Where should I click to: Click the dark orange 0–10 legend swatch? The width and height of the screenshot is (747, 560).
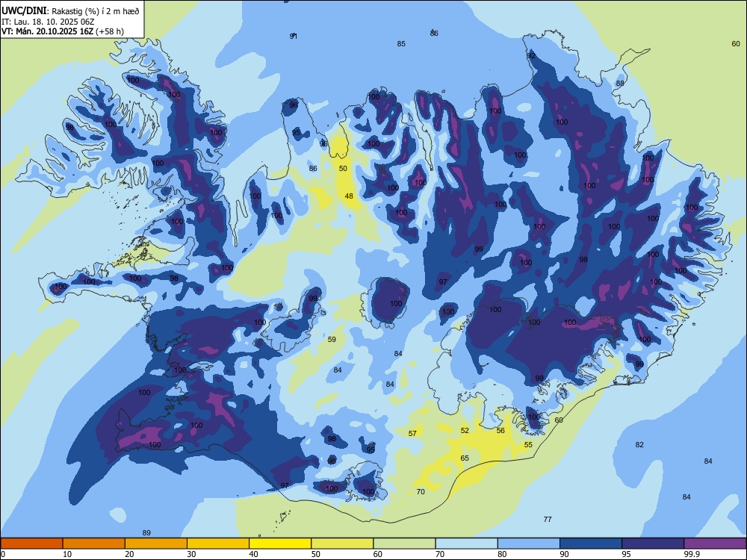31,544
